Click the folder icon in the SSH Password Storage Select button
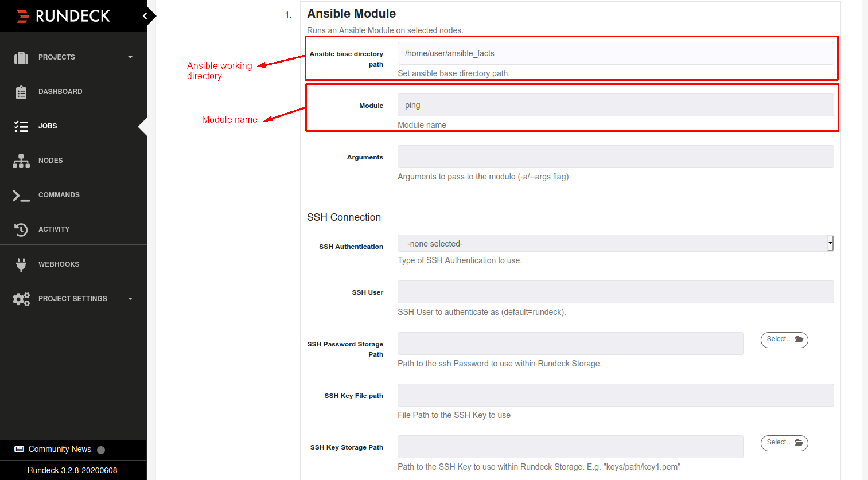Viewport: 868px width, 480px height. pos(799,339)
